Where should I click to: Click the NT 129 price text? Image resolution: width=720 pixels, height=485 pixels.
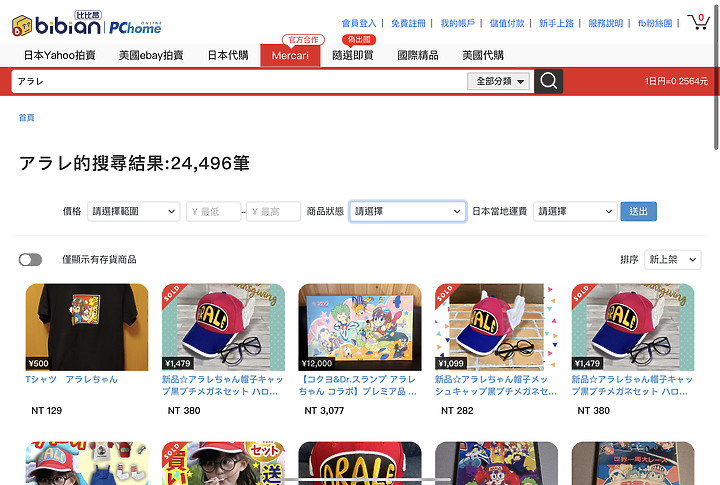46,411
